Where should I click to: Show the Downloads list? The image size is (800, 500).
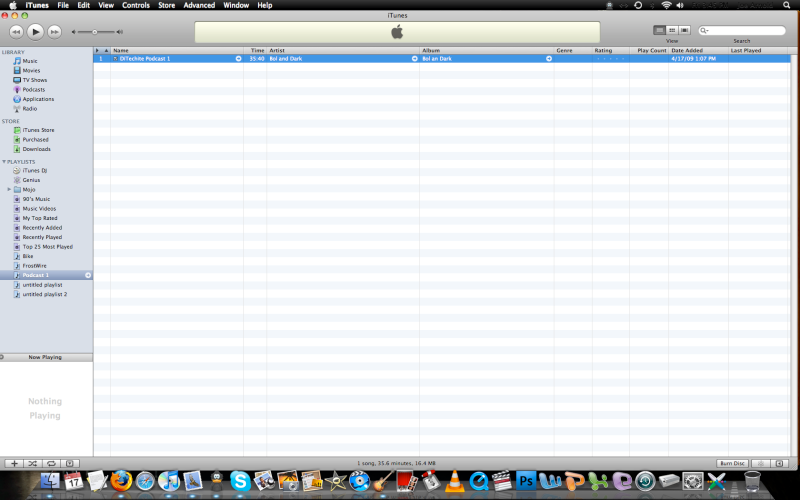pyautogui.click(x=36, y=149)
